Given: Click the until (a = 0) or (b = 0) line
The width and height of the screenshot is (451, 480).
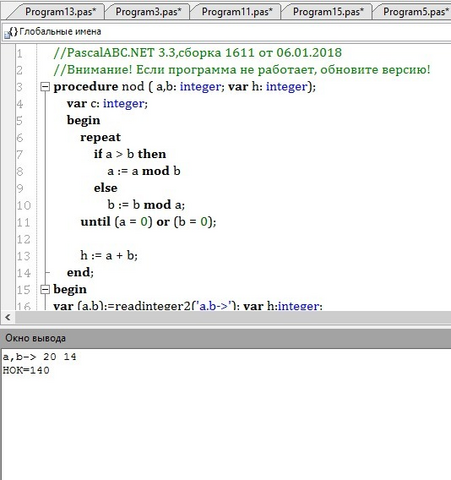Looking at the screenshot, I should pyautogui.click(x=148, y=222).
